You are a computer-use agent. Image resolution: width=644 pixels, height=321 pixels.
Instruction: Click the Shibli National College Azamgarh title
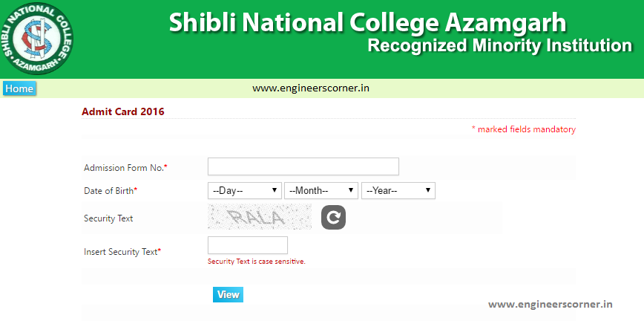(367, 22)
